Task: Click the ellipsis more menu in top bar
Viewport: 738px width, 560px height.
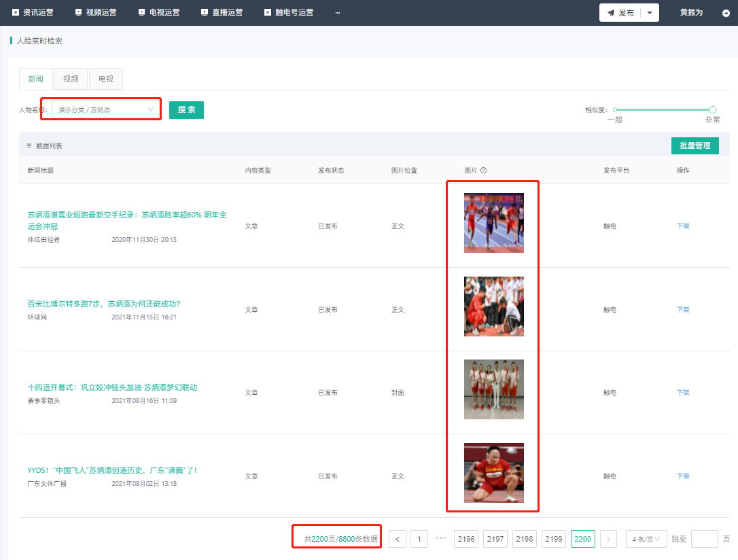Action: coord(338,12)
